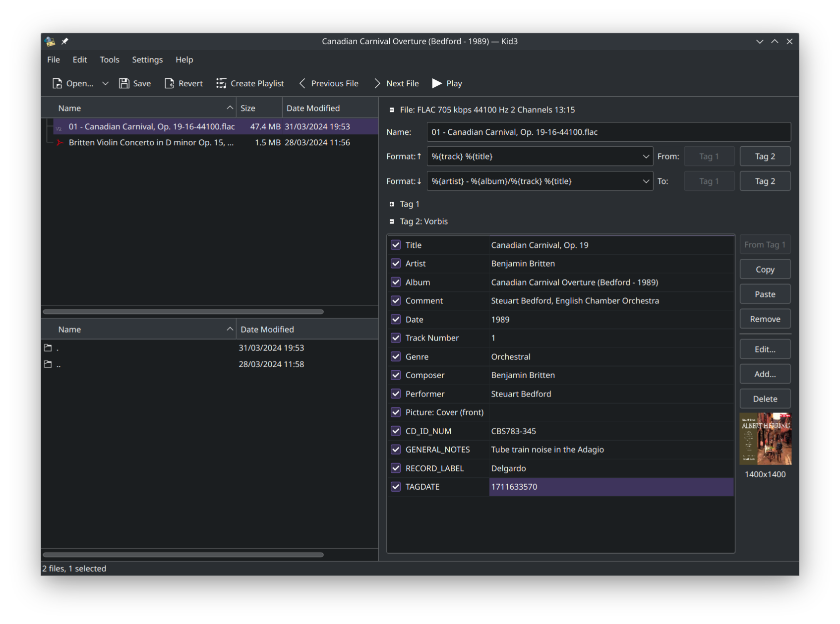Uncheck the Composer tag checkbox
The image size is (840, 624).
coord(395,375)
